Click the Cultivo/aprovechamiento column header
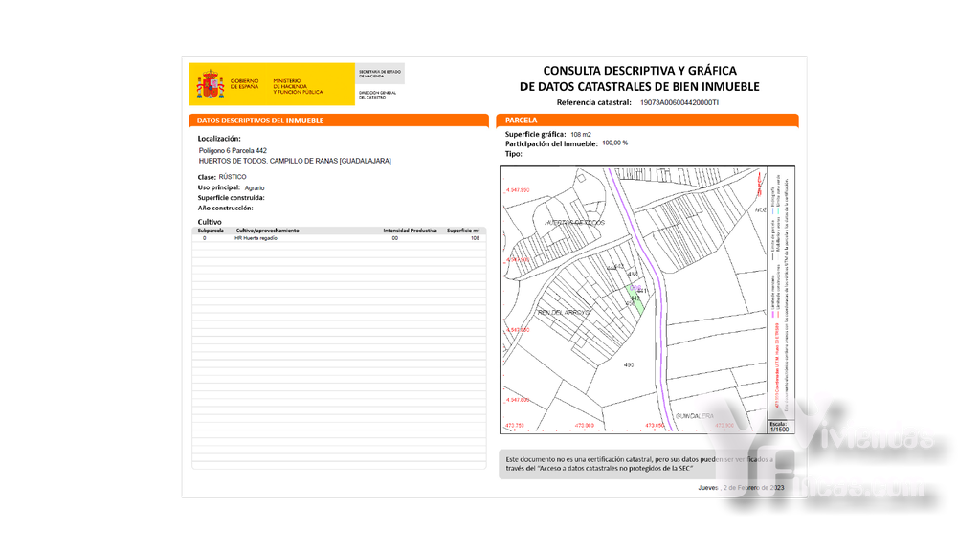The image size is (980, 551). pyautogui.click(x=268, y=231)
